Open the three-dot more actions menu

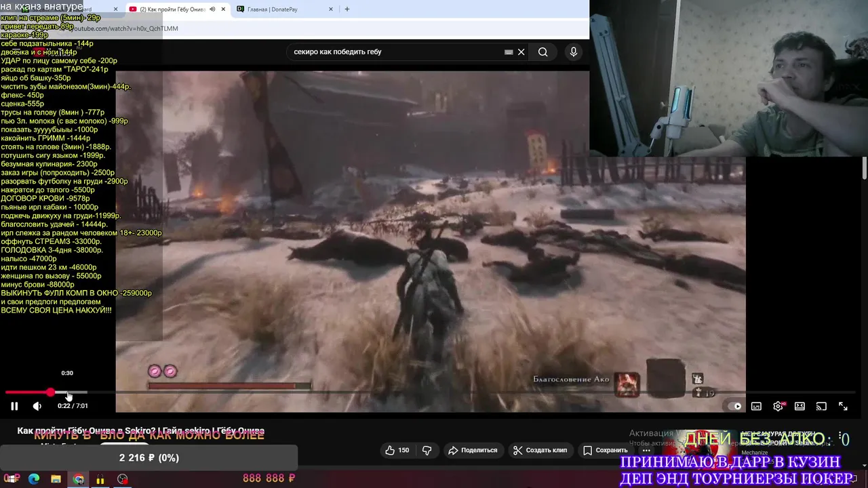tap(647, 450)
